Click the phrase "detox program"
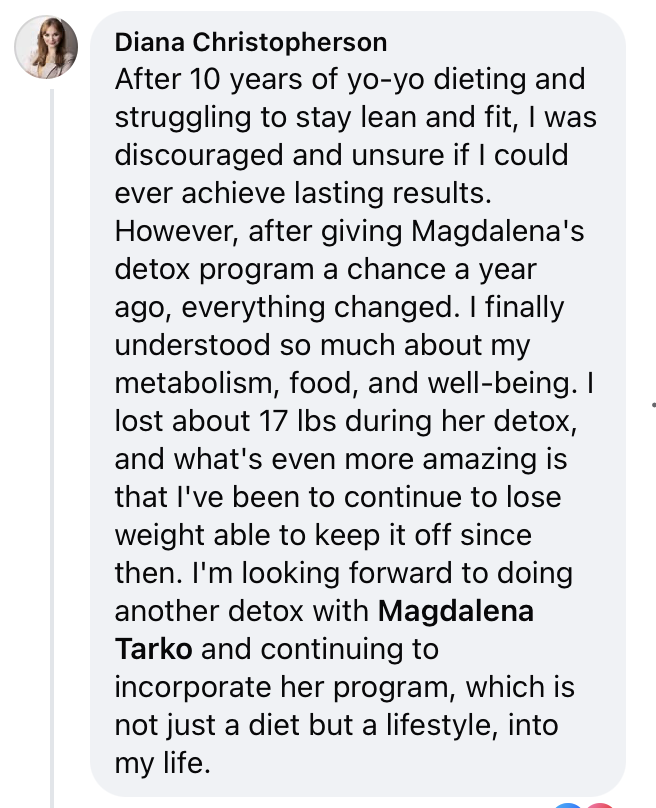Image resolution: width=656 pixels, height=808 pixels. [x=214, y=270]
